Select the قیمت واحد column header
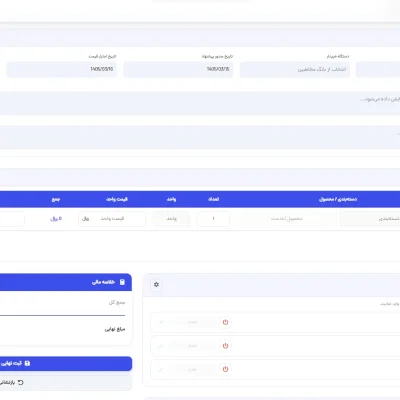The image size is (400, 400). [117, 199]
